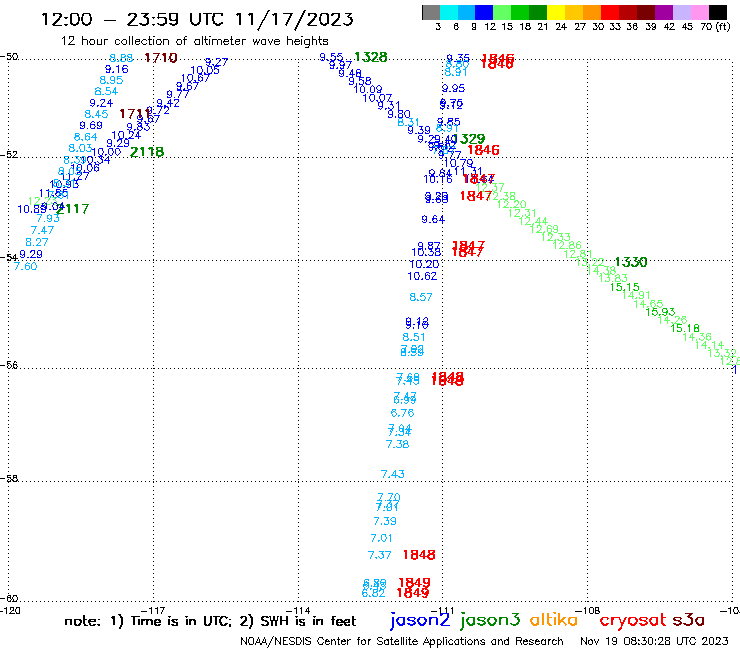The height and width of the screenshot is (650, 740).
Task: Click the wave height value "7.01"
Action: [x=381, y=538]
